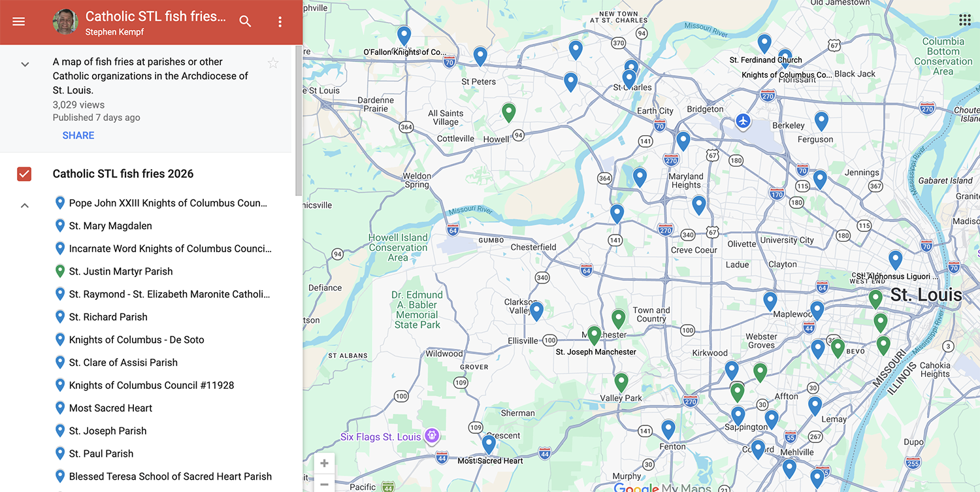Open the three-dot more options menu
This screenshot has height=492, width=980.
coord(280,22)
